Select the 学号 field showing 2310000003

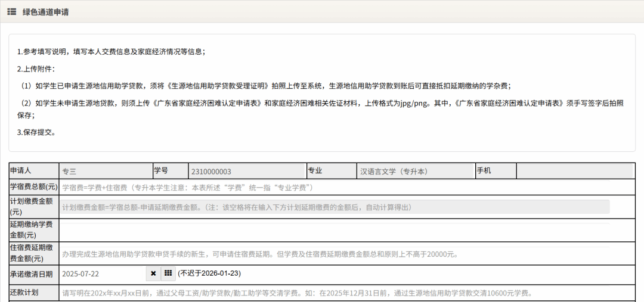coord(247,172)
